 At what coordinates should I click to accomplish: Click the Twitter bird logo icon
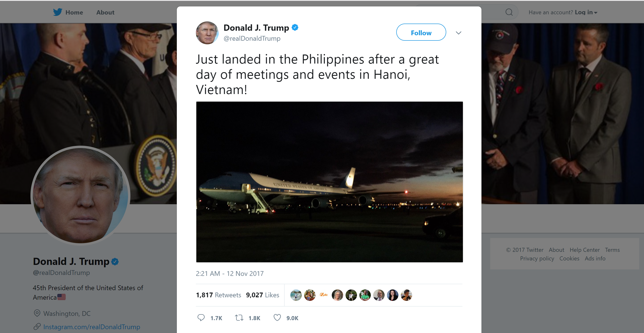coord(58,12)
